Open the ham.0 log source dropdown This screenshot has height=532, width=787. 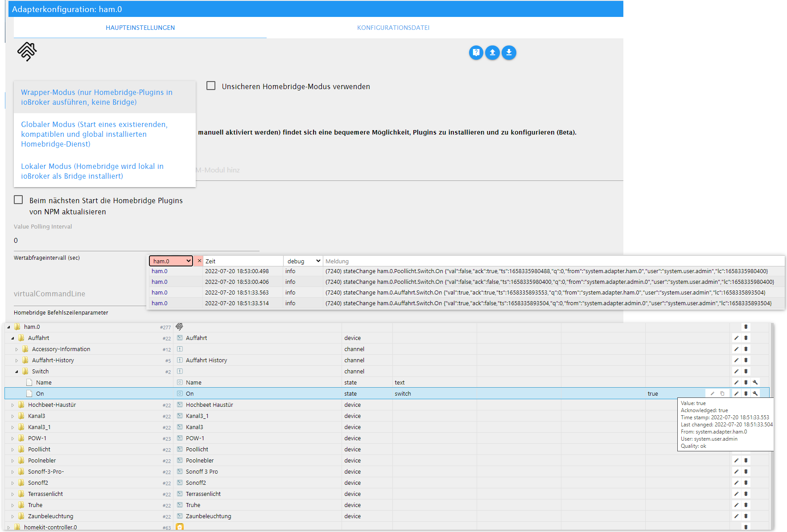pos(171,261)
